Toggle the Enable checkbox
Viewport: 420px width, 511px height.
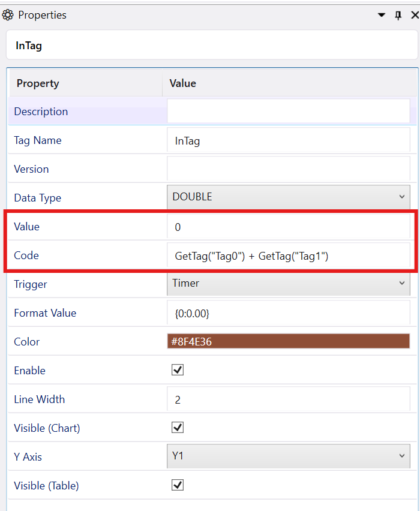(x=178, y=370)
